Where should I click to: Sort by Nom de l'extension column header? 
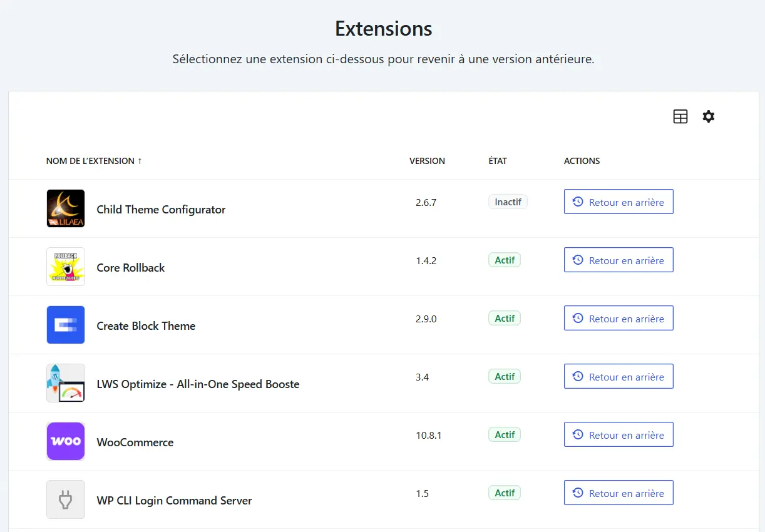tap(94, 161)
